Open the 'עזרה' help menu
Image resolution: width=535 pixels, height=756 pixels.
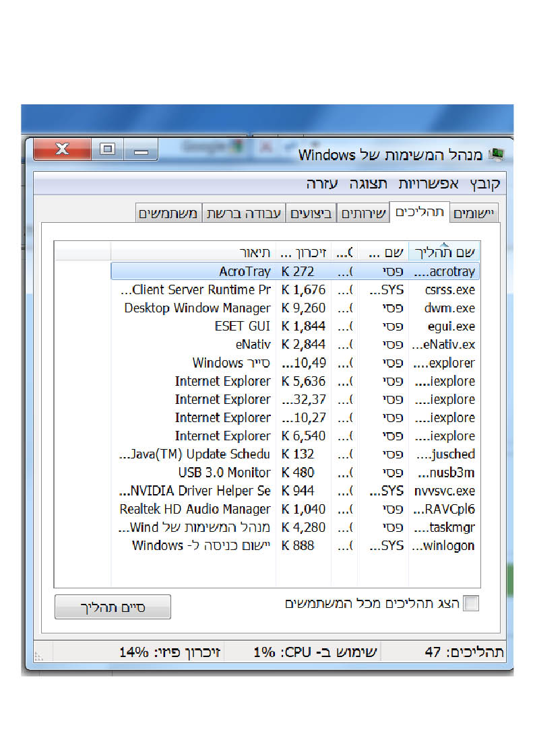click(x=322, y=184)
